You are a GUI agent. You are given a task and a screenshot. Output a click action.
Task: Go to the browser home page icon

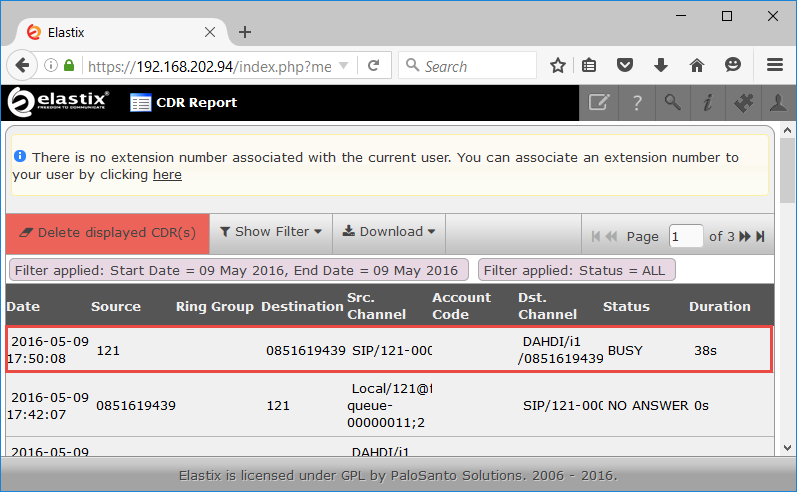coord(697,66)
